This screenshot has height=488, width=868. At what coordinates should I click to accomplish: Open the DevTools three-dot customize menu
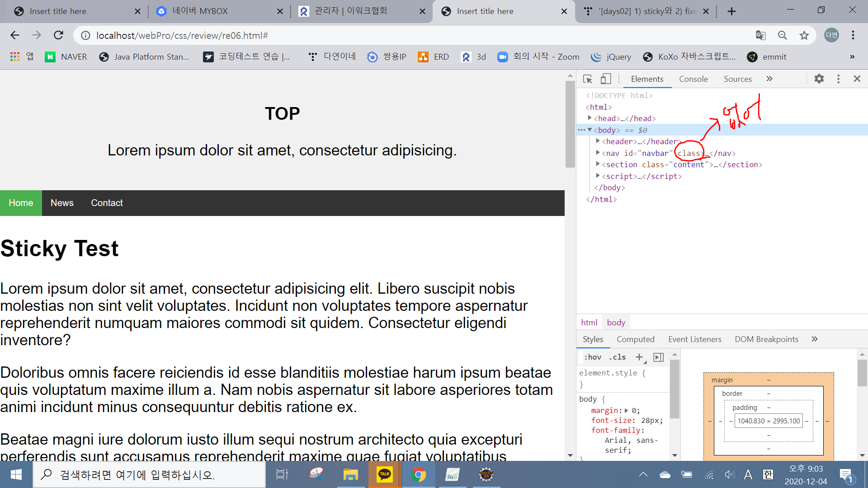pos(838,79)
